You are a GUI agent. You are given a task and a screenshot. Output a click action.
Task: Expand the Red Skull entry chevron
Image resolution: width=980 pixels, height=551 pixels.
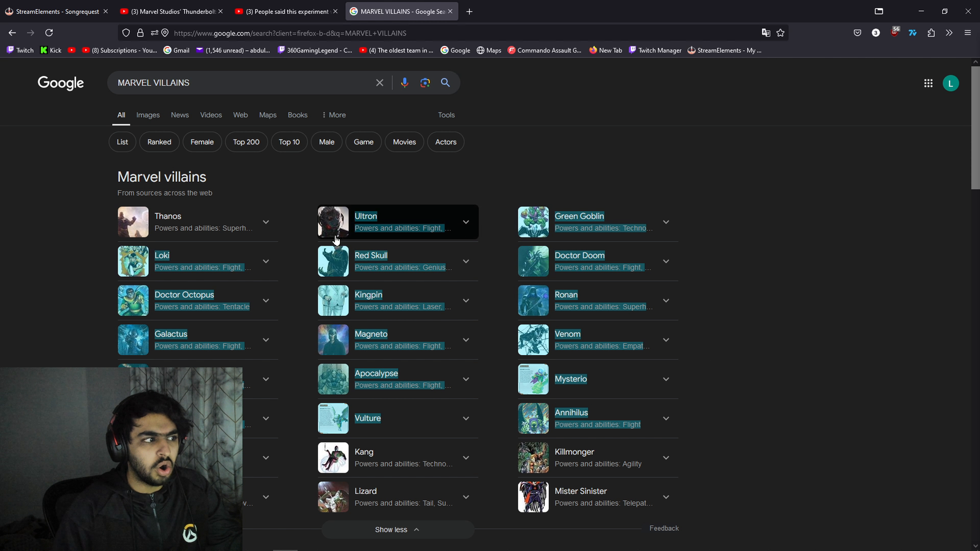tap(466, 261)
